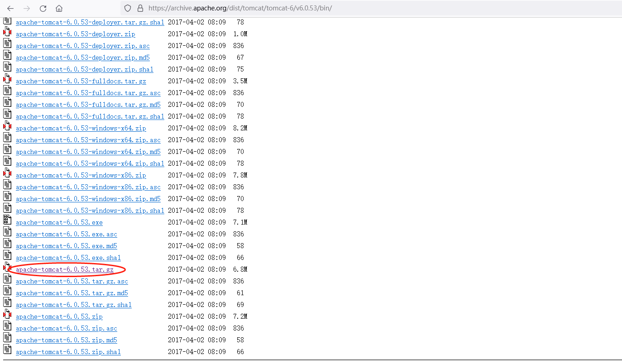Click the text icon beside apache-tomcat-6.0.53-windows-x86.zip.asc
Screen dimensions: 622x364
tap(7, 185)
